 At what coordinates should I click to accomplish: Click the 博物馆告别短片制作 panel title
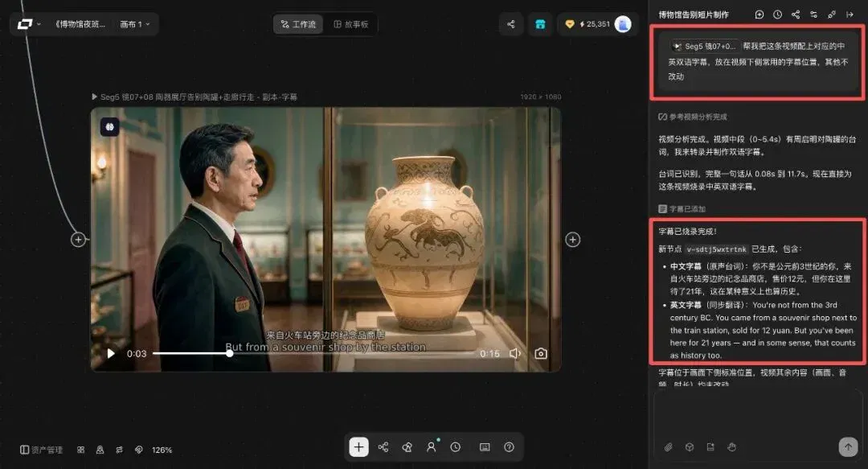(x=694, y=15)
